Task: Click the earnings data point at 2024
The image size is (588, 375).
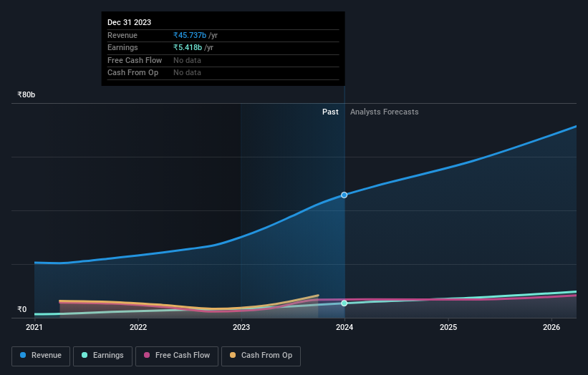Action: tap(344, 303)
